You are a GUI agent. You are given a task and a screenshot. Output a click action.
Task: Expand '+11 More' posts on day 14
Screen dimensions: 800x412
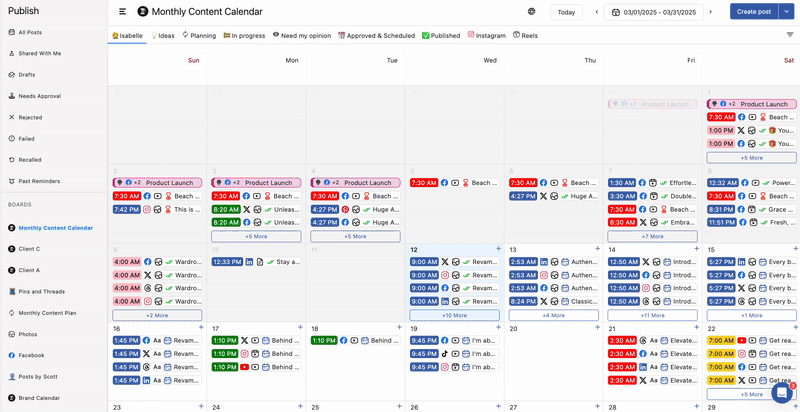pos(652,315)
